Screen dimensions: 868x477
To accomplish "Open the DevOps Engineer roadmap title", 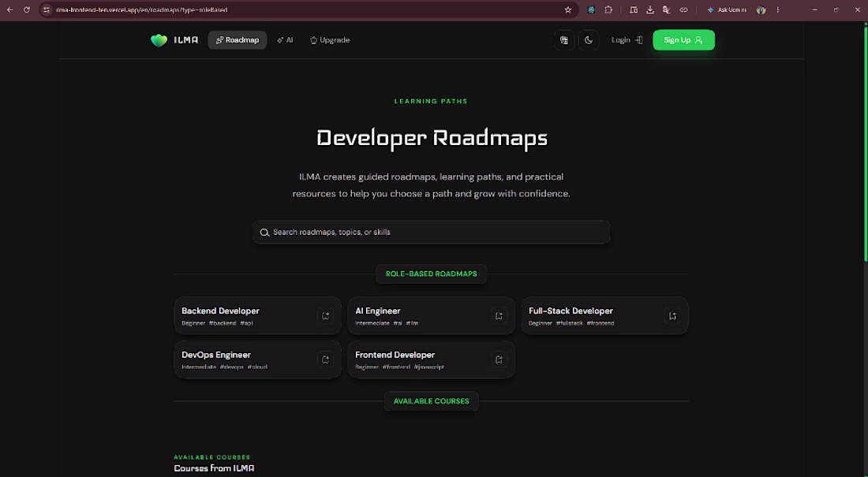I will [x=216, y=355].
